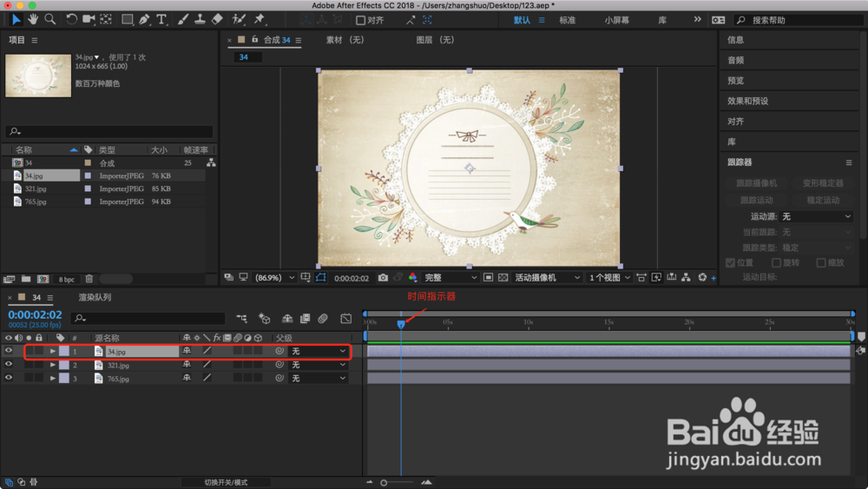
Task: Switch to the 标准 workspace
Action: click(568, 20)
